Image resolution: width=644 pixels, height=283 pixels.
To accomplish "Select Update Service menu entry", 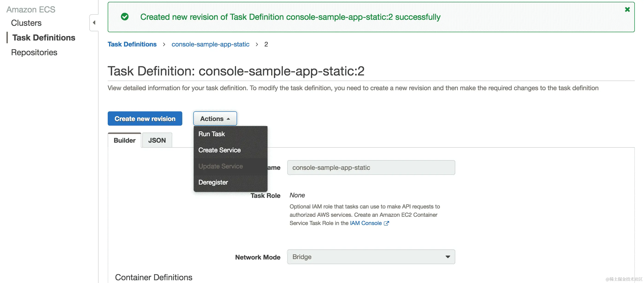I will click(220, 166).
